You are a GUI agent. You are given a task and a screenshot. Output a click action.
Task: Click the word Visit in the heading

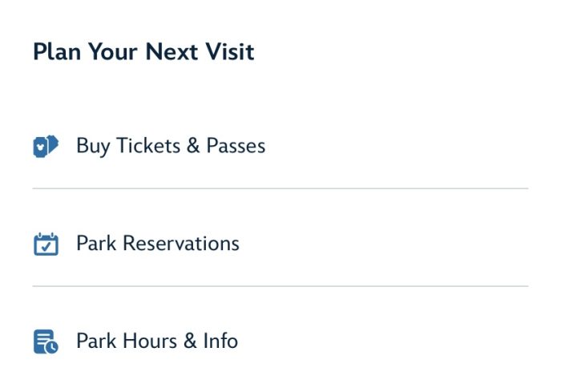point(228,53)
